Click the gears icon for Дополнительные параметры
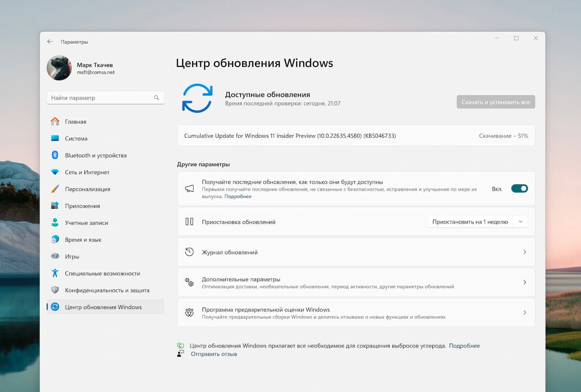Image resolution: width=581 pixels, height=392 pixels. pyautogui.click(x=189, y=282)
